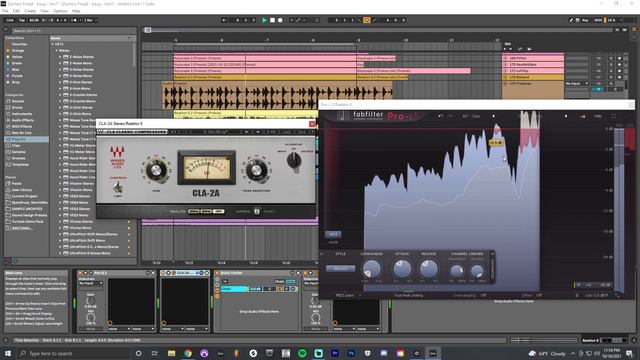Open File Explorer from the taskbar
This screenshot has width=640, height=360.
pyautogui.click(x=171, y=353)
